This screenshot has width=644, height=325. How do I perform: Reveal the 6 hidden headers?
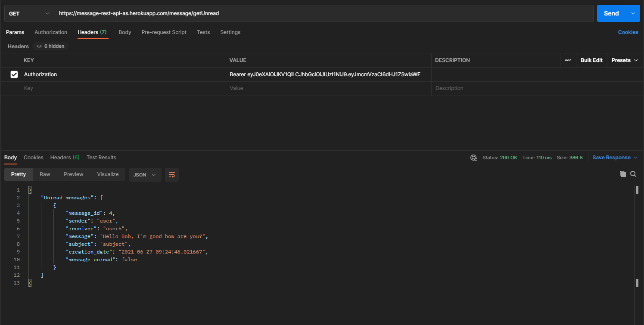50,46
